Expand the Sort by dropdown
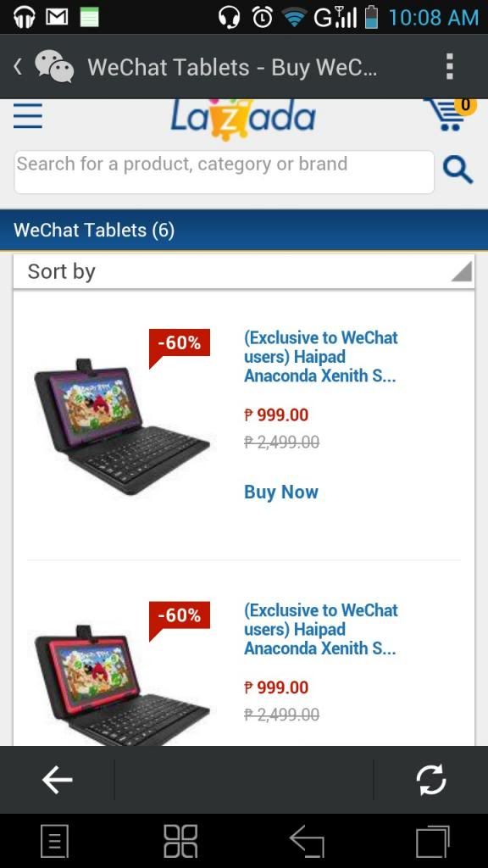This screenshot has width=488, height=868. click(x=244, y=271)
